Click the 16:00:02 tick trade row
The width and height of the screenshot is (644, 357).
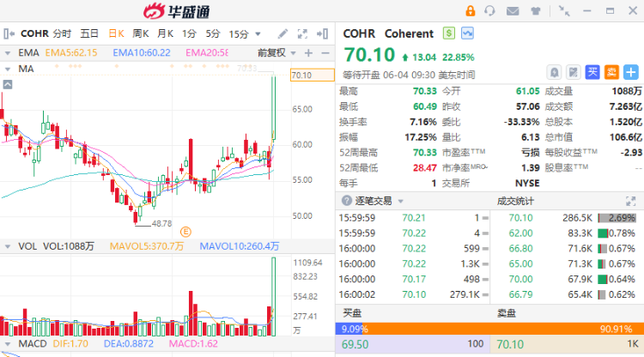pos(413,294)
